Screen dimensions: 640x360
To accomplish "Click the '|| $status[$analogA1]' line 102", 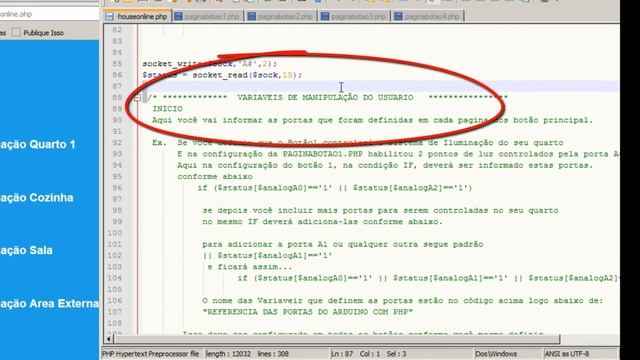I will tap(267, 256).
